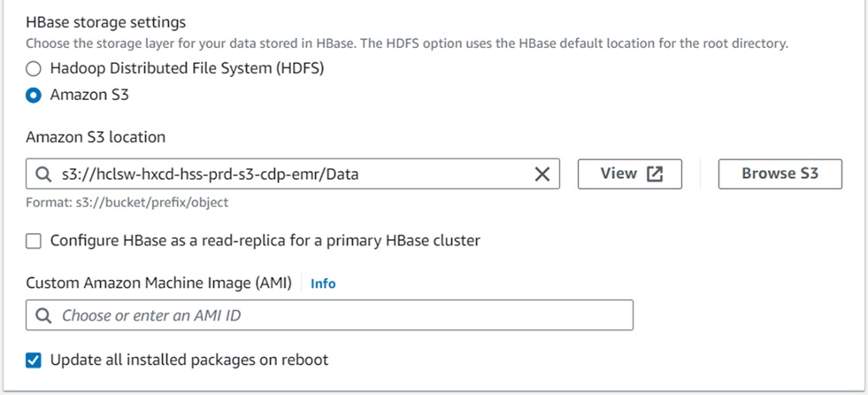Click the search icon in AMI field
The height and width of the screenshot is (395, 868).
42,315
